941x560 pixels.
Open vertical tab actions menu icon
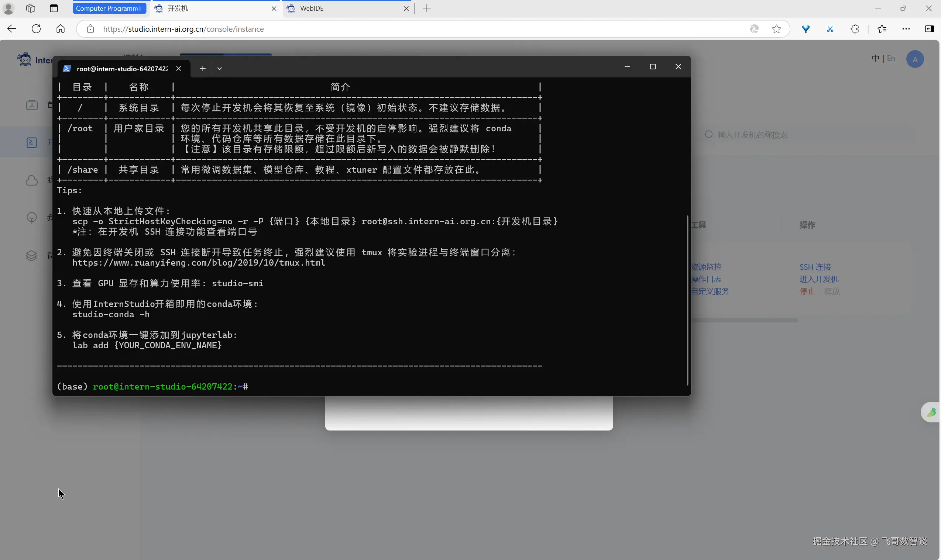(x=54, y=8)
